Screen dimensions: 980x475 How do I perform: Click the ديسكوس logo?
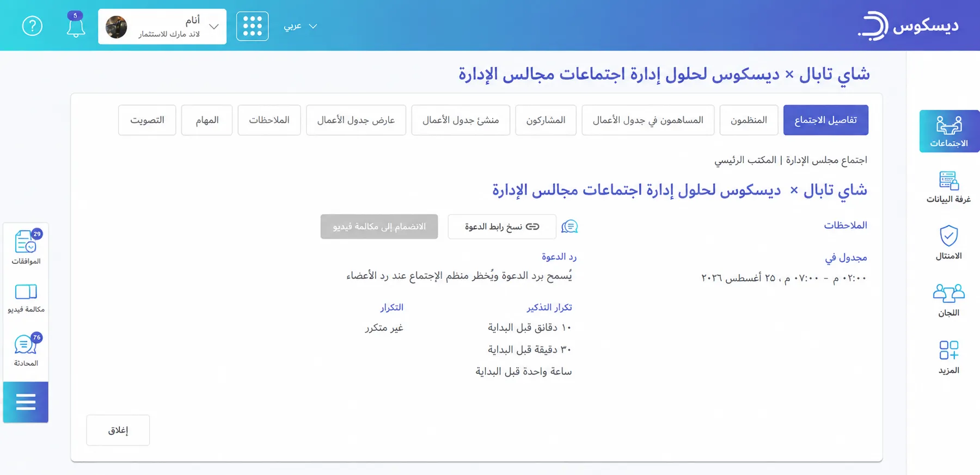[x=908, y=26]
